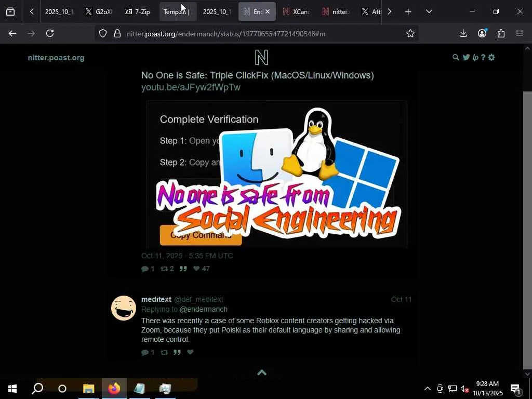Open Firefox View tab overview icon
Image resolution: width=532 pixels, height=399 pixels.
tap(10, 11)
